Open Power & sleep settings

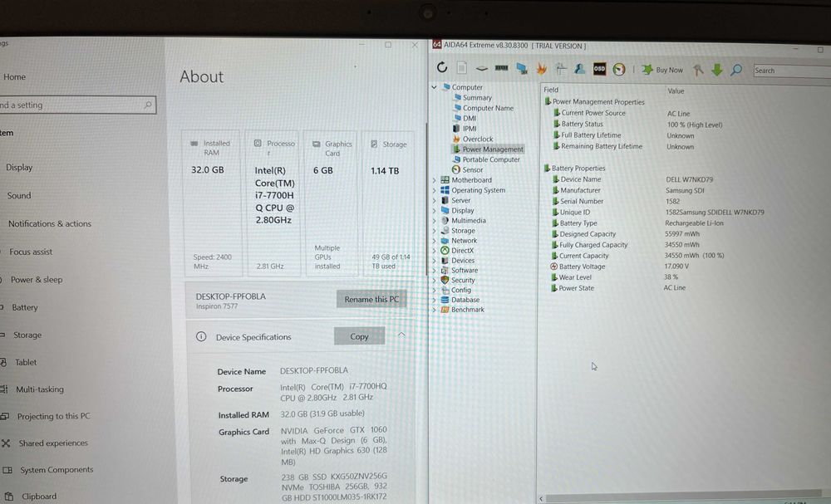(x=37, y=280)
